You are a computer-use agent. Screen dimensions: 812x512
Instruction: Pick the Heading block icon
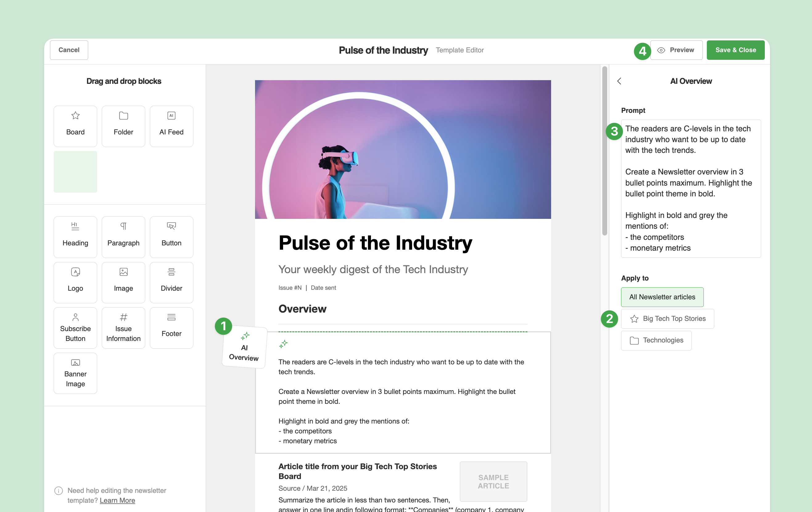point(75,226)
